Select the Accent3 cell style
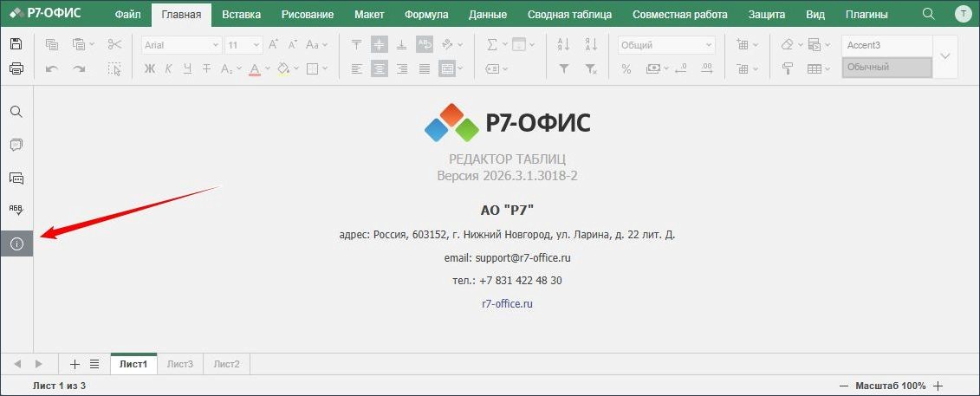The width and height of the screenshot is (980, 396). 887,46
